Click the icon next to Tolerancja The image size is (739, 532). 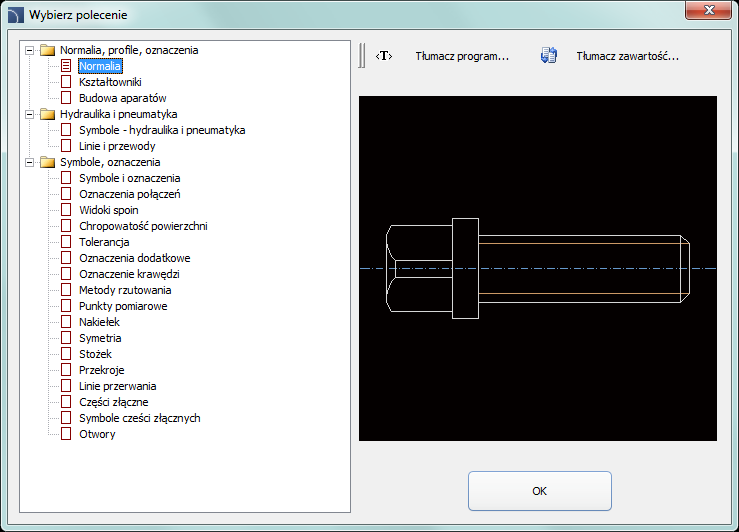pyautogui.click(x=66, y=242)
